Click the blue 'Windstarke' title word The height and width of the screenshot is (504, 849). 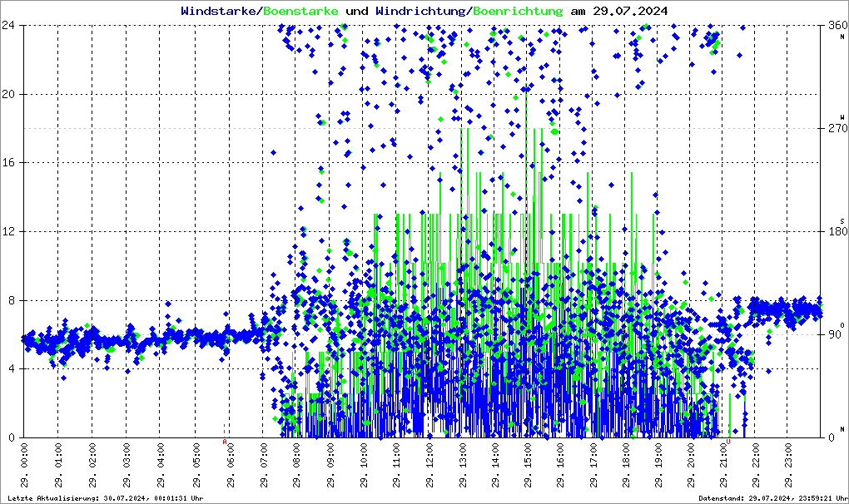tap(218, 11)
